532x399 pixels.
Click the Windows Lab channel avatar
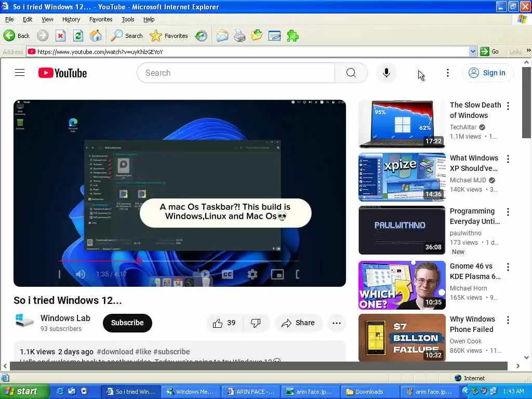coord(24,321)
